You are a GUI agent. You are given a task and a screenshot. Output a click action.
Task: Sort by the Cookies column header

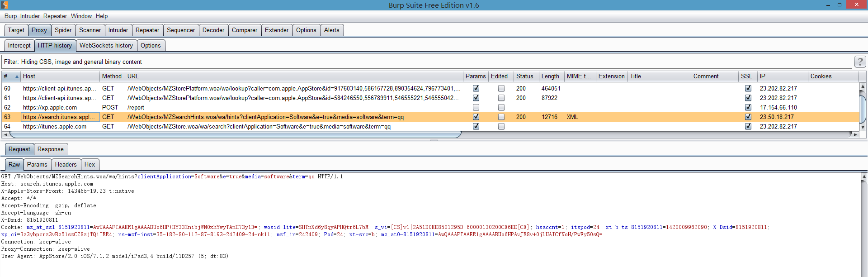click(x=833, y=76)
